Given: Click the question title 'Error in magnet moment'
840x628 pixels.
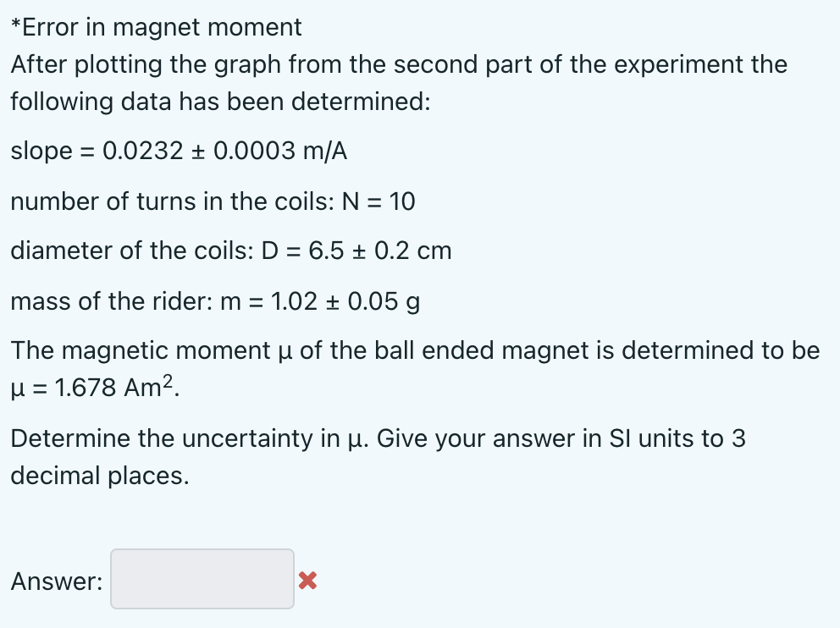Looking at the screenshot, I should tap(161, 27).
